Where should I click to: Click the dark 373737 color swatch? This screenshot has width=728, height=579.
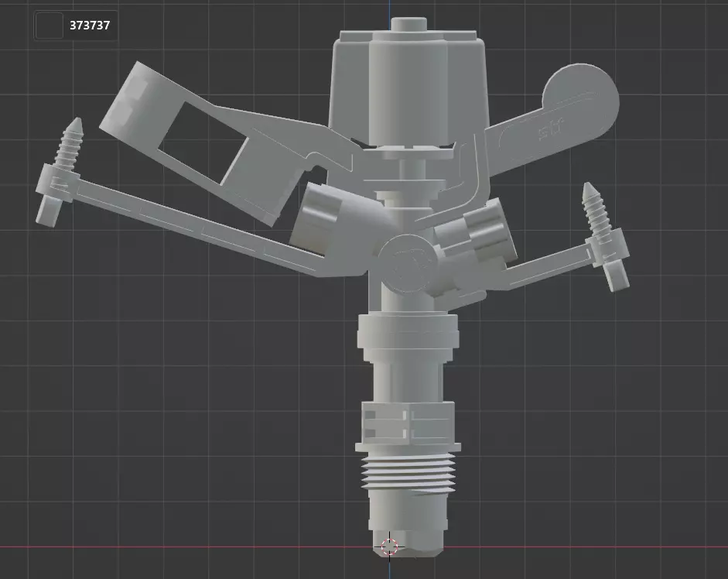tap(49, 26)
